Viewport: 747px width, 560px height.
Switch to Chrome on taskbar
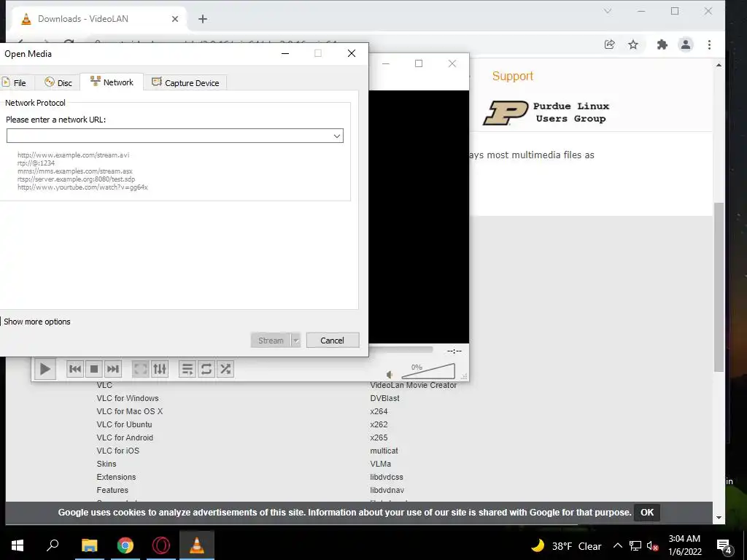[125, 545]
